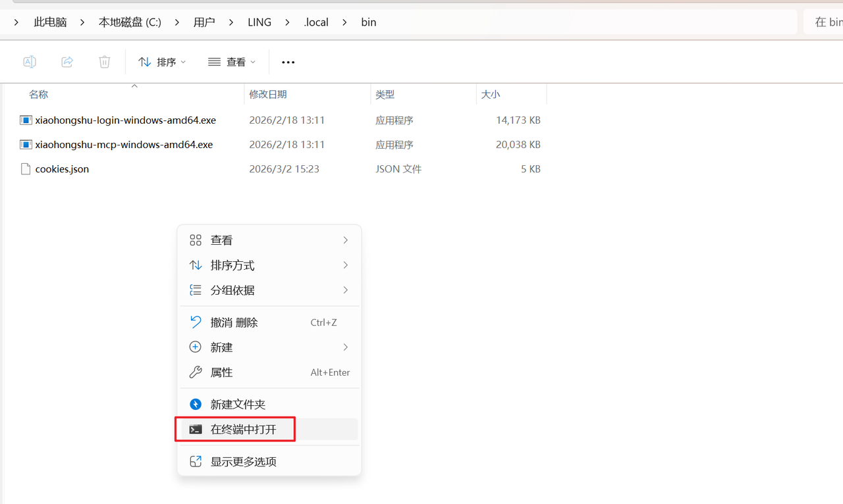This screenshot has width=843, height=504.
Task: Go to 此电脑 in the breadcrumb
Action: tap(51, 22)
